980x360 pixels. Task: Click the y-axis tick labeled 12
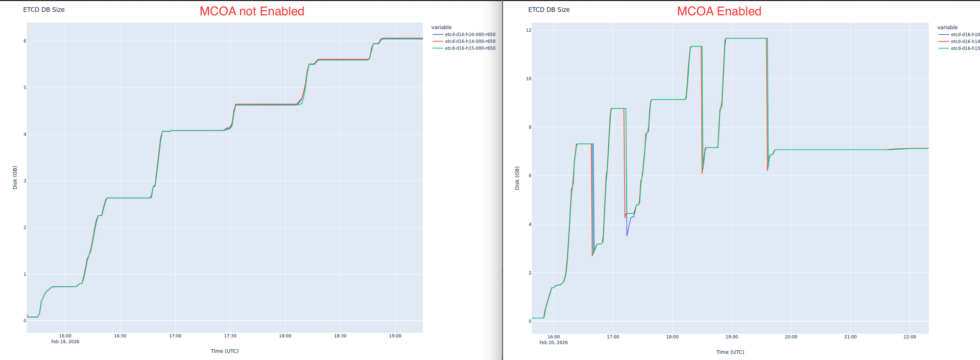529,30
